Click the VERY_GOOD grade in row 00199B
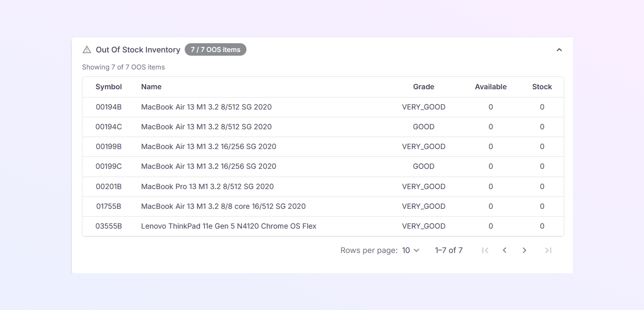644x310 pixels. [x=423, y=147]
